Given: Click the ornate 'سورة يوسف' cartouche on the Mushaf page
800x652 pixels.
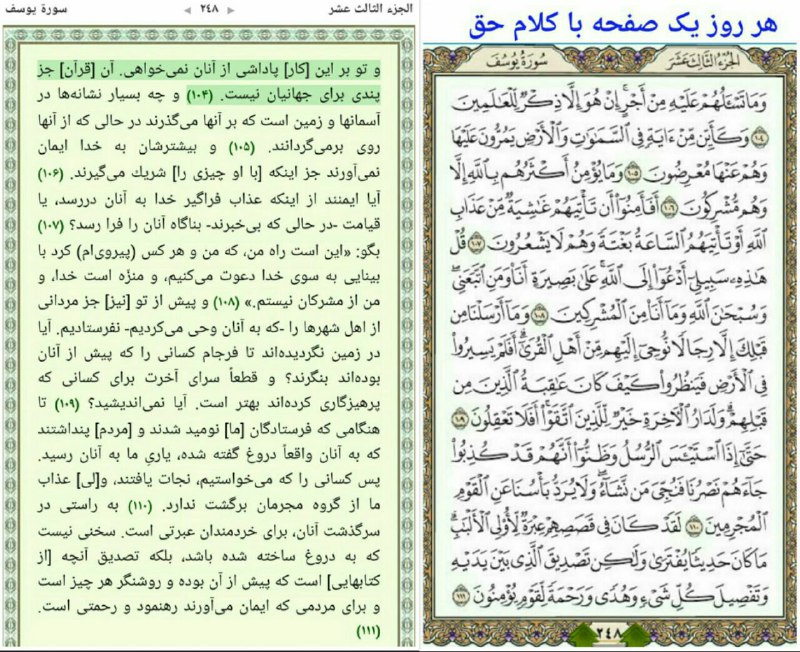Looking at the screenshot, I should coord(516,62).
